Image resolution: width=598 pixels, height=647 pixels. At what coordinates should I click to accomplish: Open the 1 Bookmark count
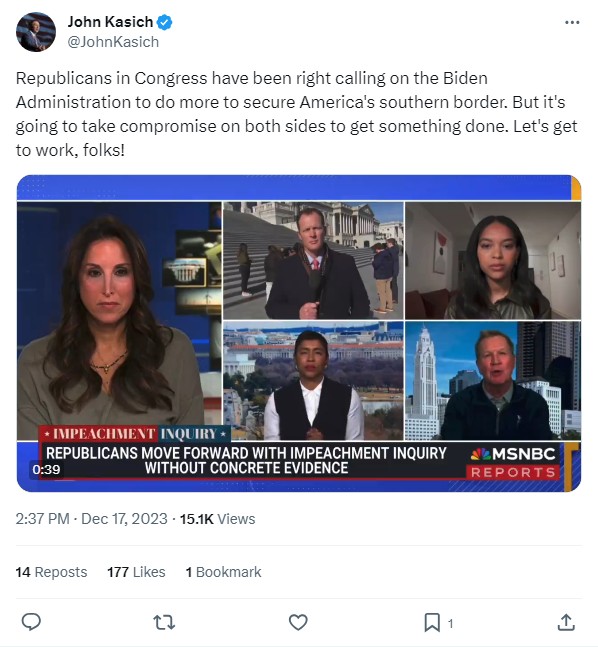pyautogui.click(x=223, y=572)
